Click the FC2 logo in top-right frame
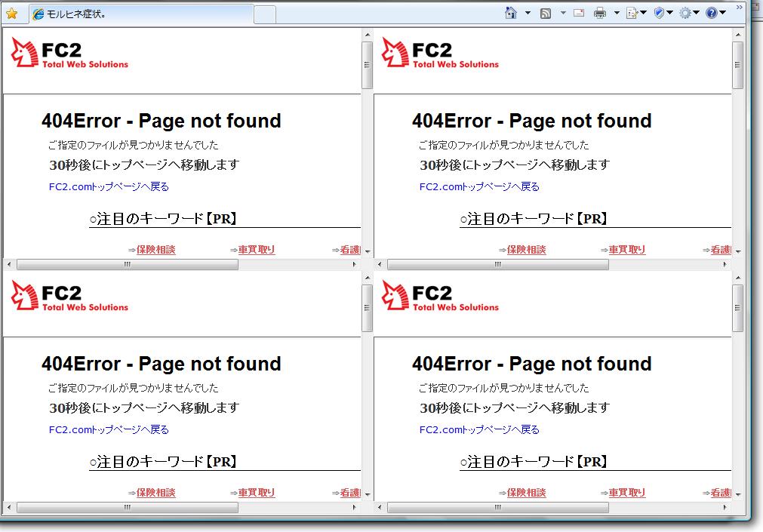Viewport: 763px width, 532px height. [x=441, y=53]
